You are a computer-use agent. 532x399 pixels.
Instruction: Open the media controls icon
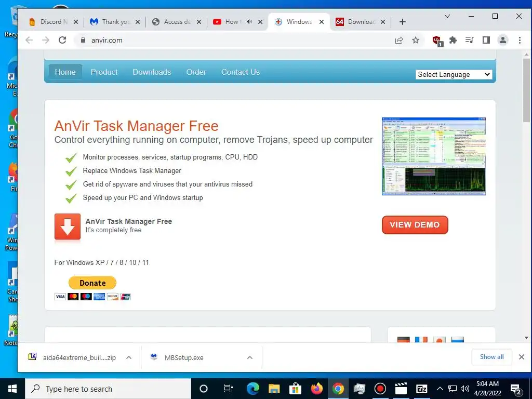click(470, 40)
